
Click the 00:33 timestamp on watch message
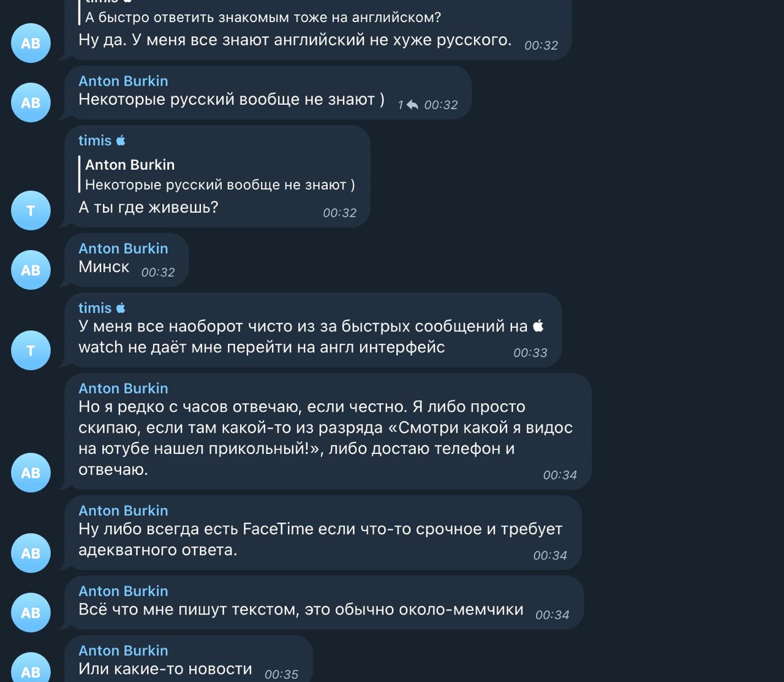(x=530, y=352)
